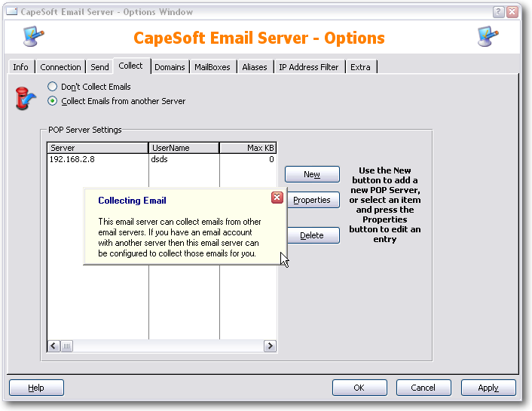This screenshot has width=532, height=411.
Task: Go to the MailBoxes tab
Action: [x=212, y=67]
